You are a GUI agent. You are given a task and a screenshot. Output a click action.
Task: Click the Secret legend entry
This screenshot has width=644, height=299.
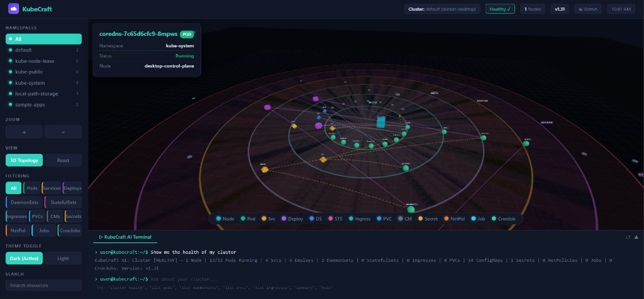point(428,219)
